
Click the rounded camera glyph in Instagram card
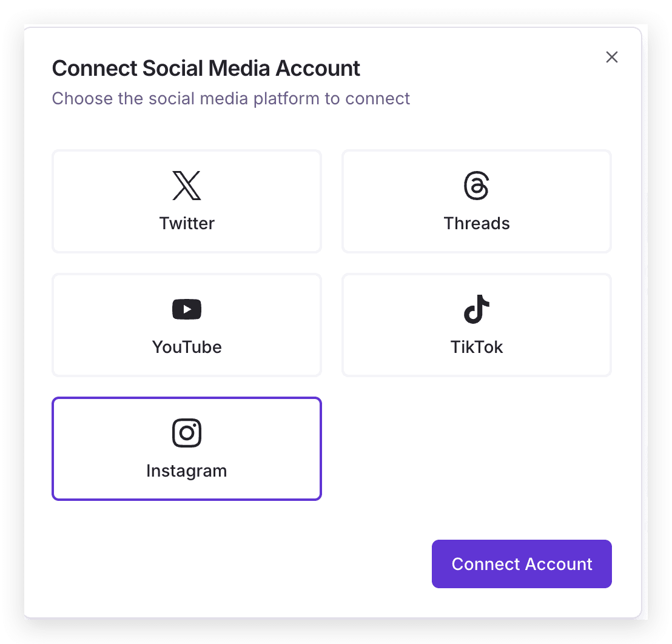[x=187, y=433]
